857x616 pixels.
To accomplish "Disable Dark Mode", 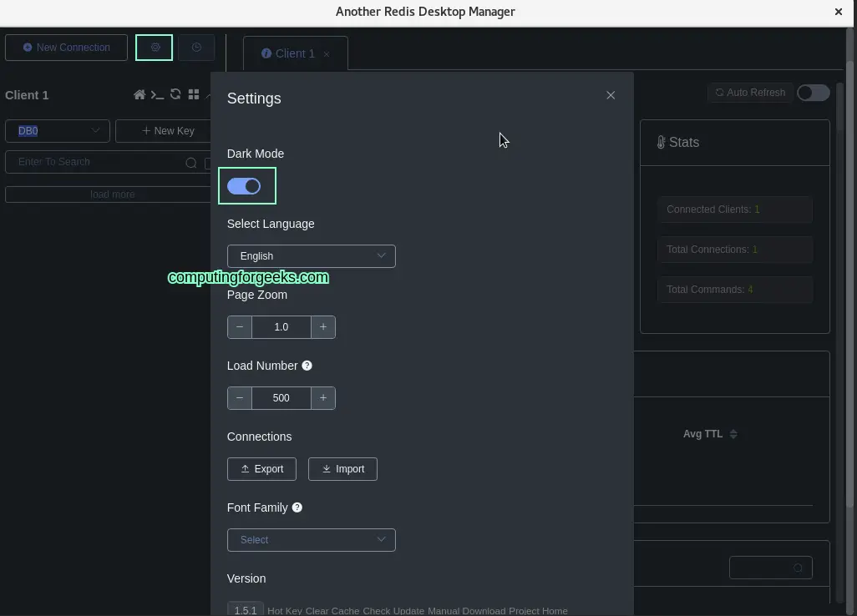I will pyautogui.click(x=246, y=185).
